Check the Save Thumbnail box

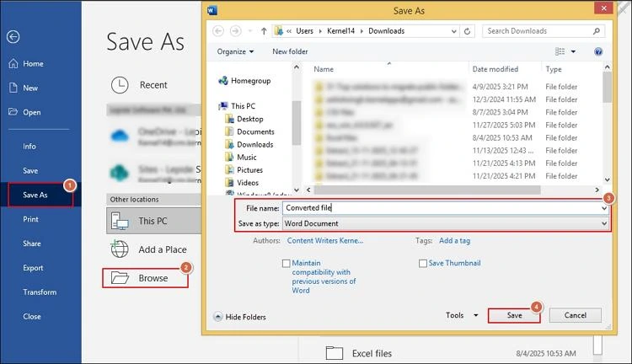[423, 264]
